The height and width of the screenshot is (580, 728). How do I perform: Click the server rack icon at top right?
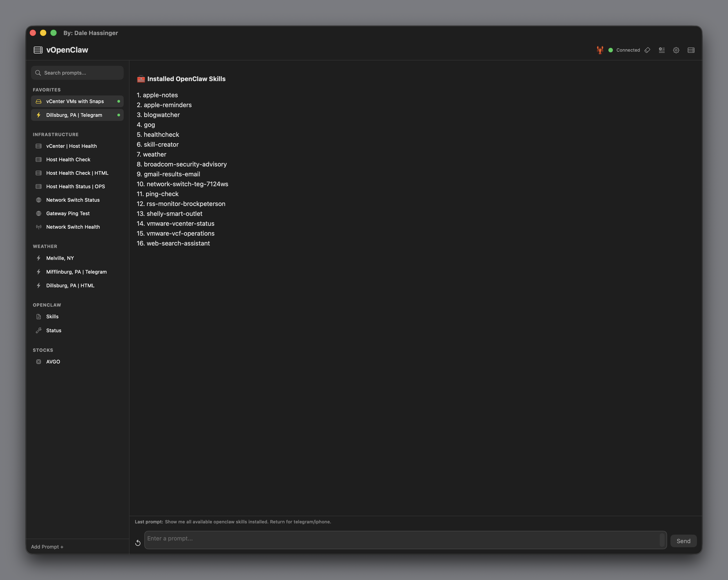pyautogui.click(x=691, y=50)
